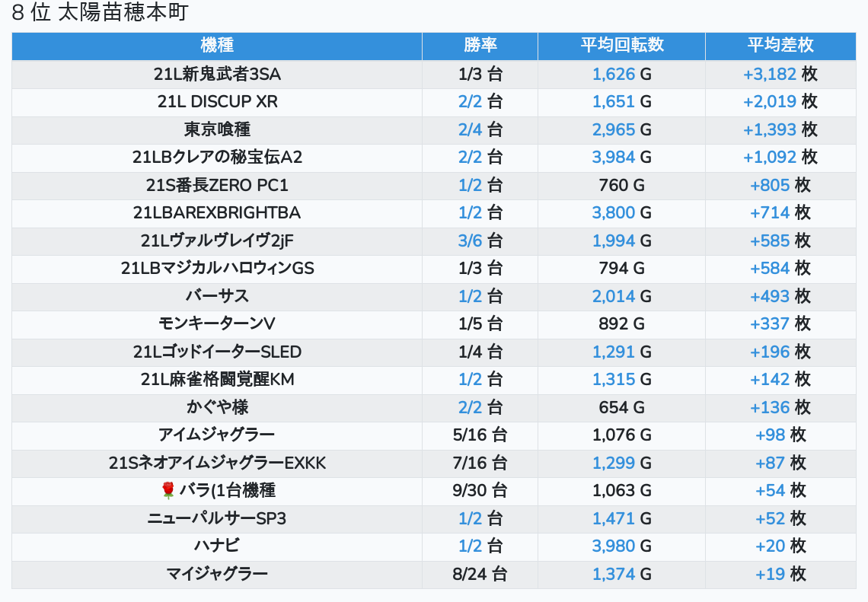Click the 3/6 win rate for 21Lヴァルヴレイヴ2jF
Screen dimensions: 868x602
coord(470,240)
